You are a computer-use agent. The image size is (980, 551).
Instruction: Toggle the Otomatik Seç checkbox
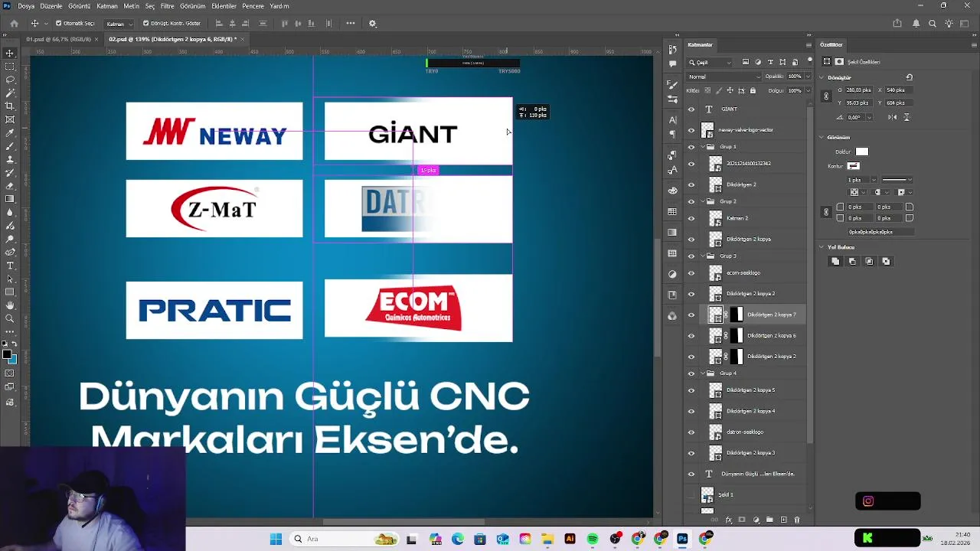(x=58, y=24)
